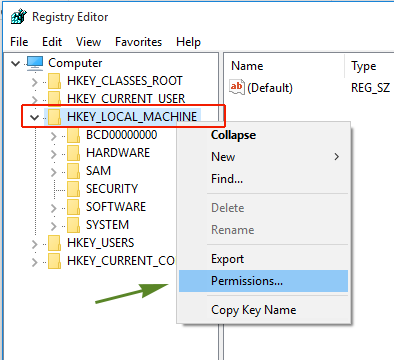The height and width of the screenshot is (360, 394).
Task: Click the HKEY_USERS folder icon
Action: (54, 243)
